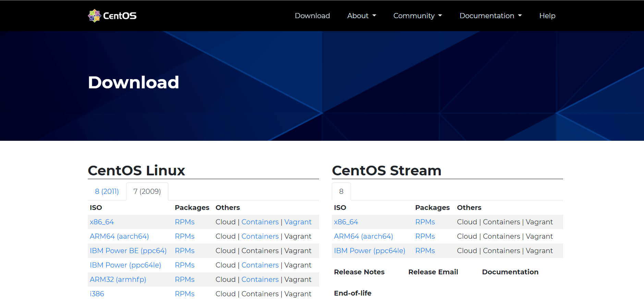Expand the About dropdown menu

click(362, 16)
